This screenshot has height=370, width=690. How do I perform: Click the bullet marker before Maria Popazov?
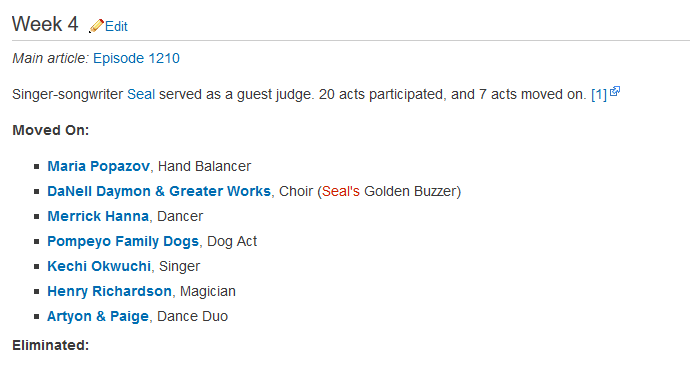pyautogui.click(x=37, y=166)
